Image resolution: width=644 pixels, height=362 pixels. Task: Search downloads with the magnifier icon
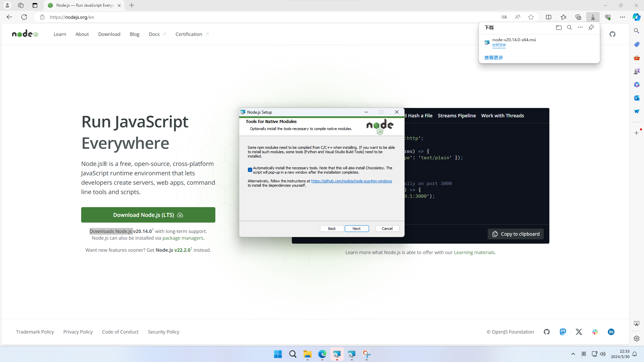click(570, 27)
